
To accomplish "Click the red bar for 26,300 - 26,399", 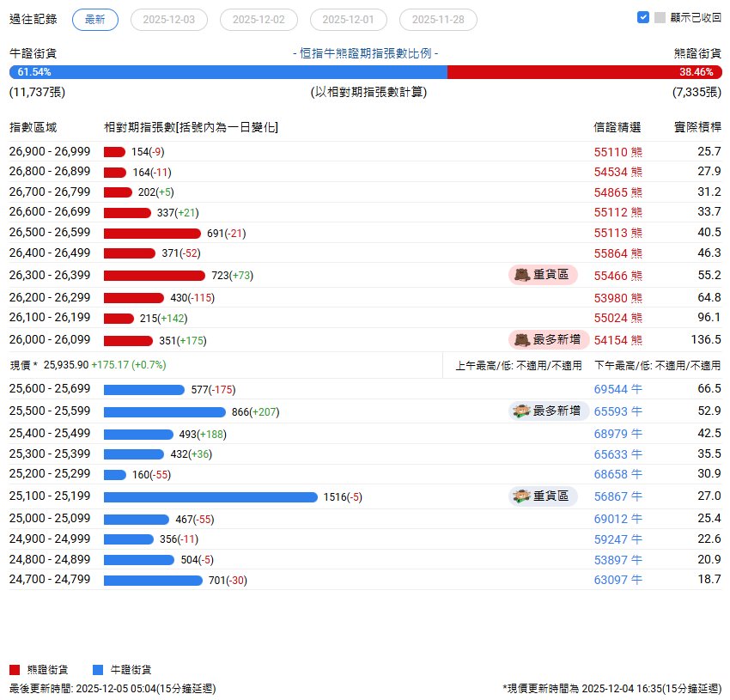I will [x=155, y=276].
